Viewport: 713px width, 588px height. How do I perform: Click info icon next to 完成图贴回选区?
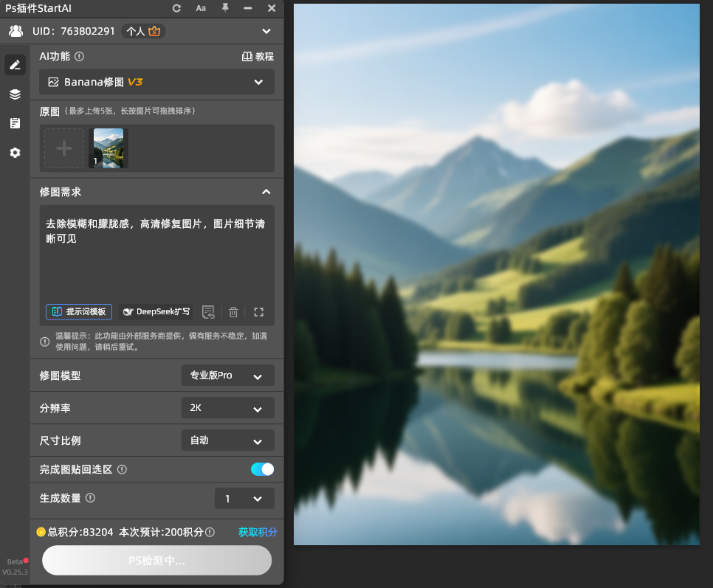click(x=122, y=469)
